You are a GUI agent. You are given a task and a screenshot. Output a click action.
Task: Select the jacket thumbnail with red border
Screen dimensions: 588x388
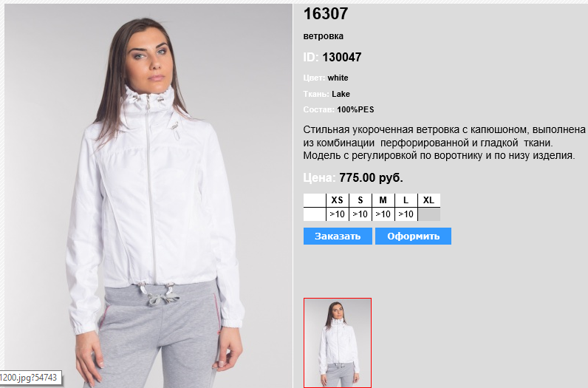pyautogui.click(x=338, y=343)
